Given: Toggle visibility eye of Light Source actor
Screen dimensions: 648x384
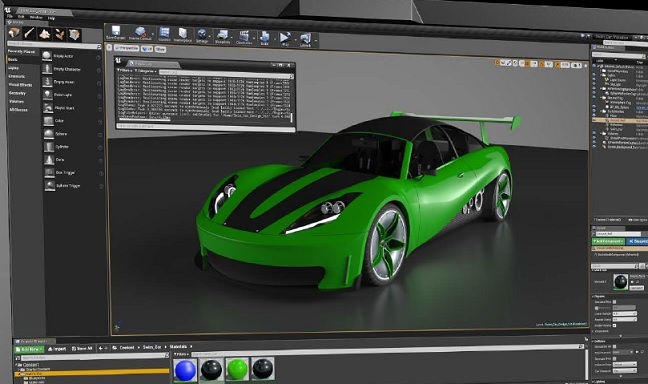Looking at the screenshot, I should 594,81.
